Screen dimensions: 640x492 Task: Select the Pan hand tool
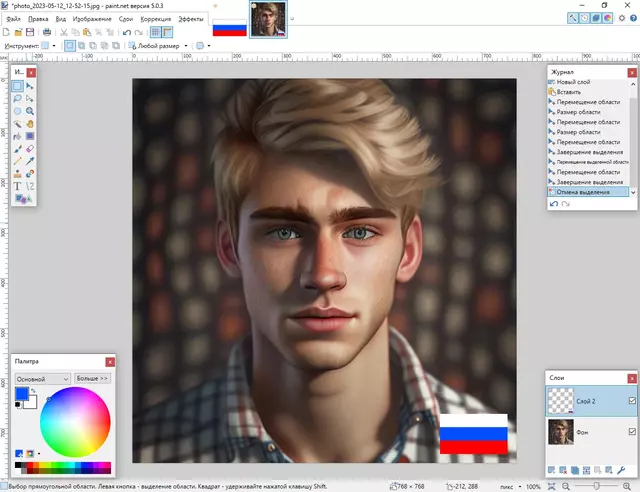(x=30, y=124)
